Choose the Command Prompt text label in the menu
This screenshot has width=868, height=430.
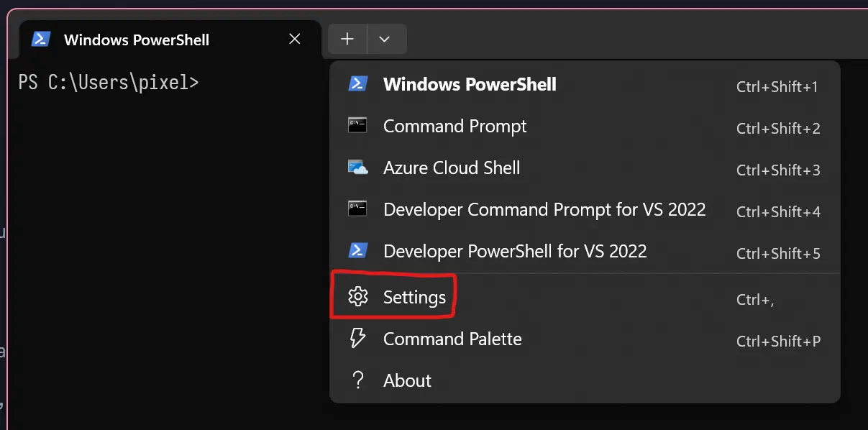pyautogui.click(x=454, y=127)
